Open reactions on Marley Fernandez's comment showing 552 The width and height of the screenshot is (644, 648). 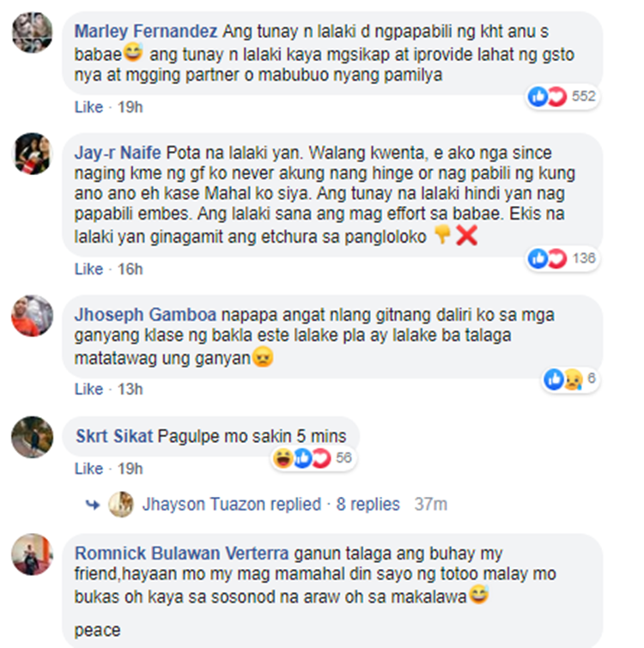[562, 97]
